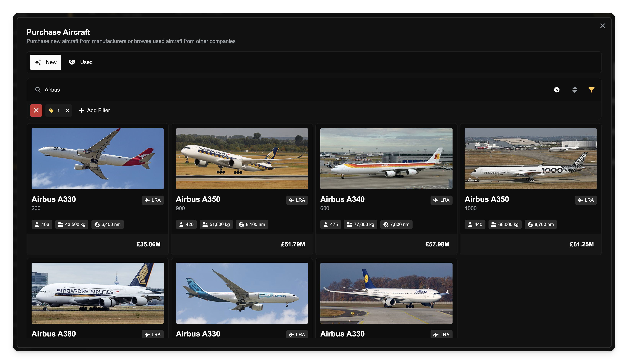Open the sort order options
Screen dimensions: 628x364
(x=574, y=90)
